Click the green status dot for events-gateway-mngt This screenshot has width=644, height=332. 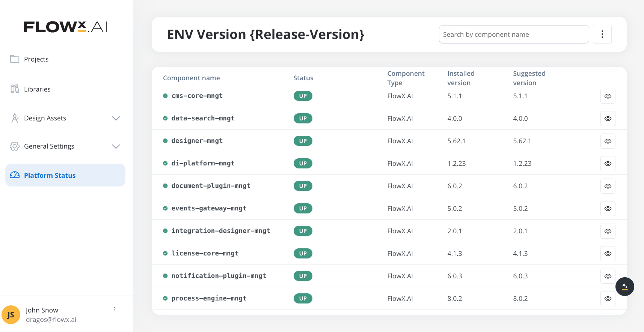click(165, 209)
